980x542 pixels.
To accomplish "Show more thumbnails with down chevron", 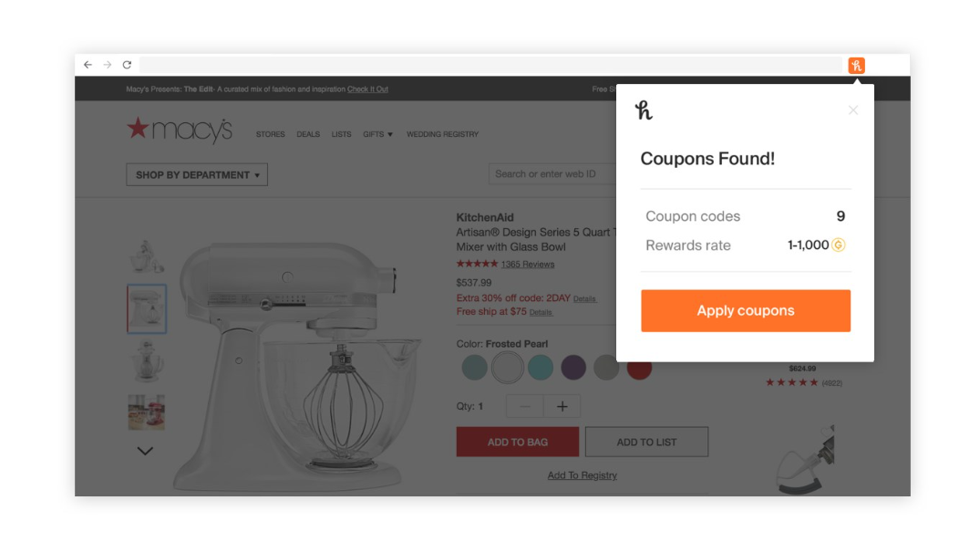I will [x=145, y=451].
